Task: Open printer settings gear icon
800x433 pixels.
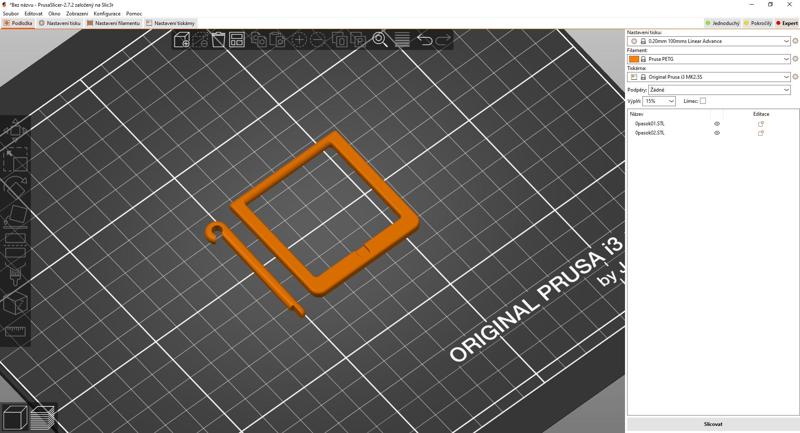Action: 795,77
